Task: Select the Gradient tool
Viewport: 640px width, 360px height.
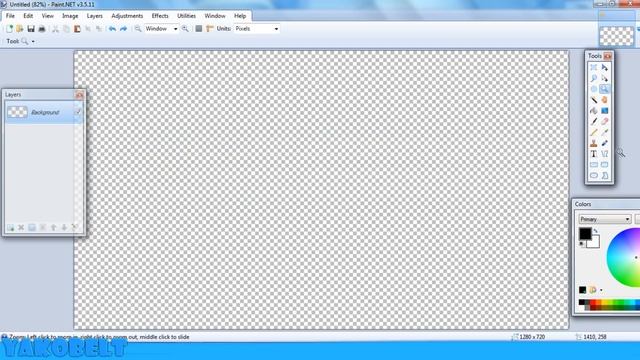Action: pos(604,111)
